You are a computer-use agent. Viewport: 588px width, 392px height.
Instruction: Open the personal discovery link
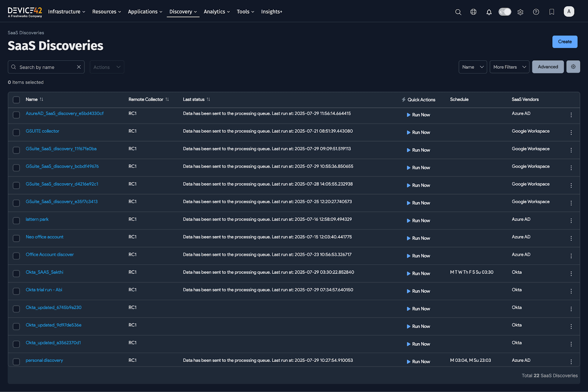click(44, 360)
